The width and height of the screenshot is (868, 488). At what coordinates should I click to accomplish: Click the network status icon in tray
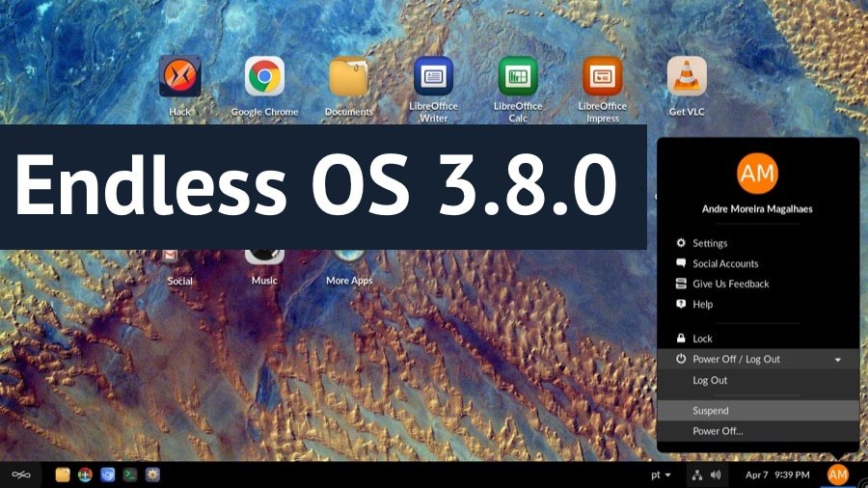tap(697, 474)
